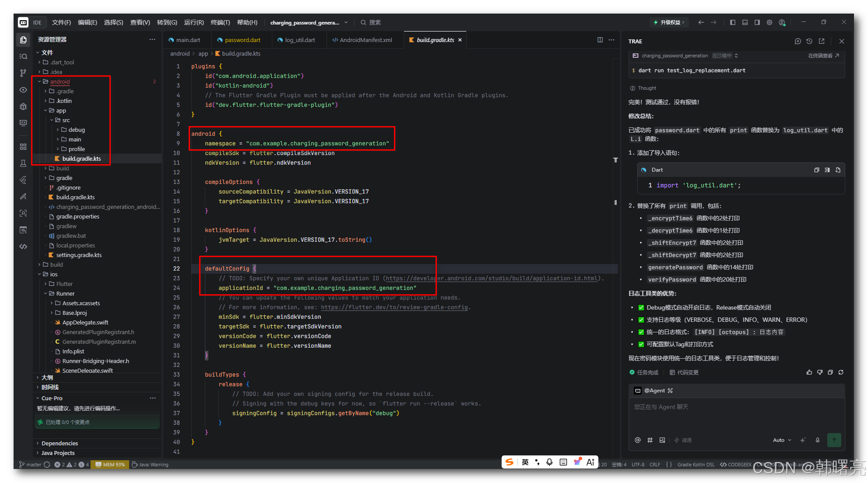Open the 运行(R) menu
Screen dimensions: 868x483
(194, 22)
